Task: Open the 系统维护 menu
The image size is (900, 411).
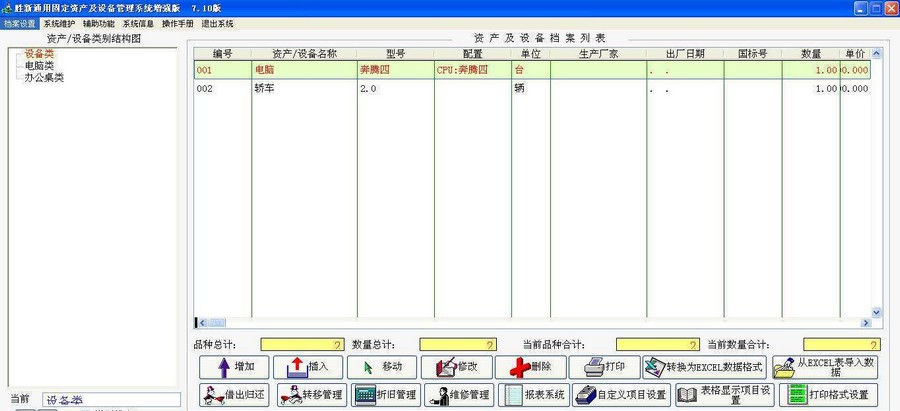Action: [x=59, y=24]
